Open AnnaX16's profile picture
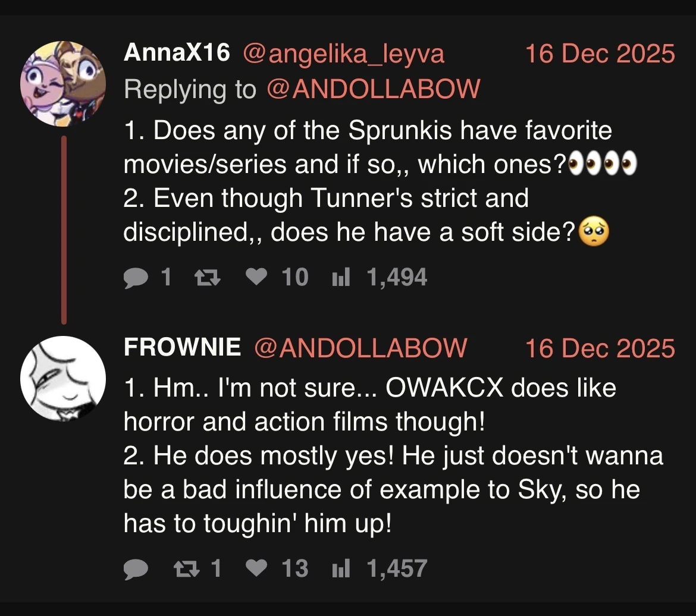This screenshot has width=696, height=616. 63,83
